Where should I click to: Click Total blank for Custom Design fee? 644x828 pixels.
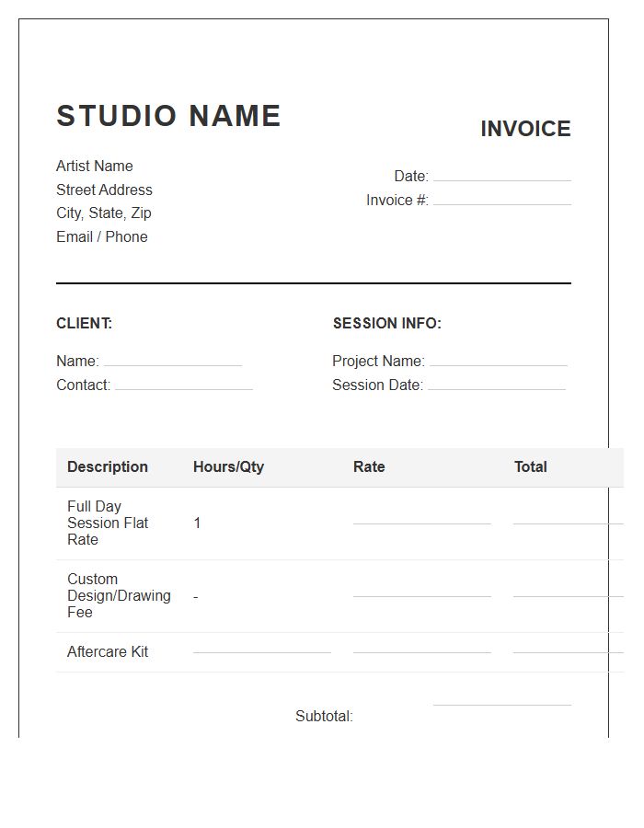click(568, 591)
